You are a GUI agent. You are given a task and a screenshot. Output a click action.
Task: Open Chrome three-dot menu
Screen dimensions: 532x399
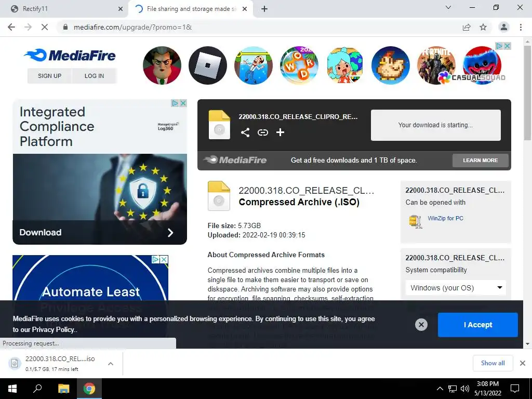[521, 27]
